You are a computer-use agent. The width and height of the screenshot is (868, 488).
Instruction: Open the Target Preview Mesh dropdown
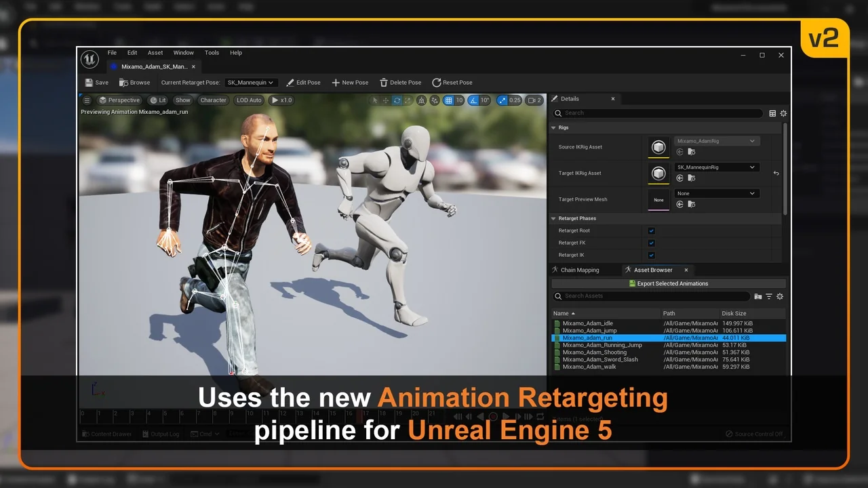pos(715,194)
